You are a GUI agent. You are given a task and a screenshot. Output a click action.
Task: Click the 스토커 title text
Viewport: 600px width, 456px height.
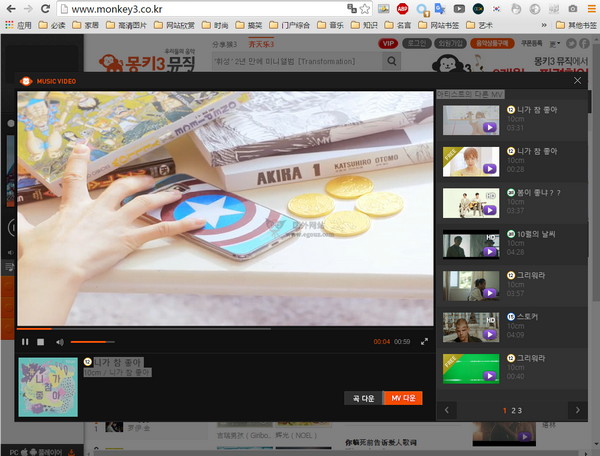[527, 317]
